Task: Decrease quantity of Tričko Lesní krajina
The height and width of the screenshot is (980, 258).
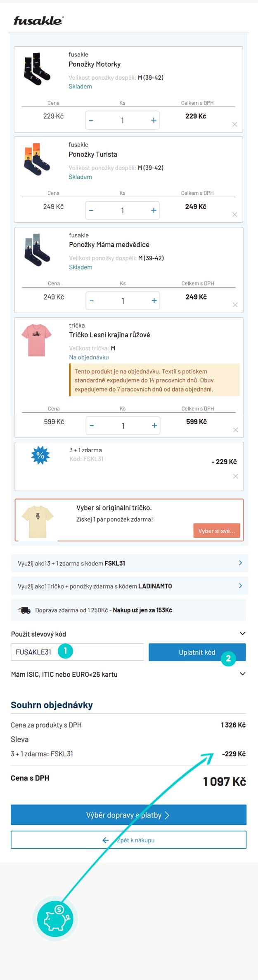Action: tap(92, 426)
